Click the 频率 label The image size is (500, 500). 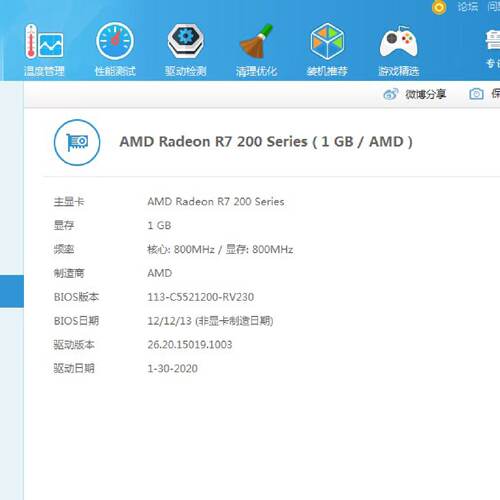(x=64, y=249)
